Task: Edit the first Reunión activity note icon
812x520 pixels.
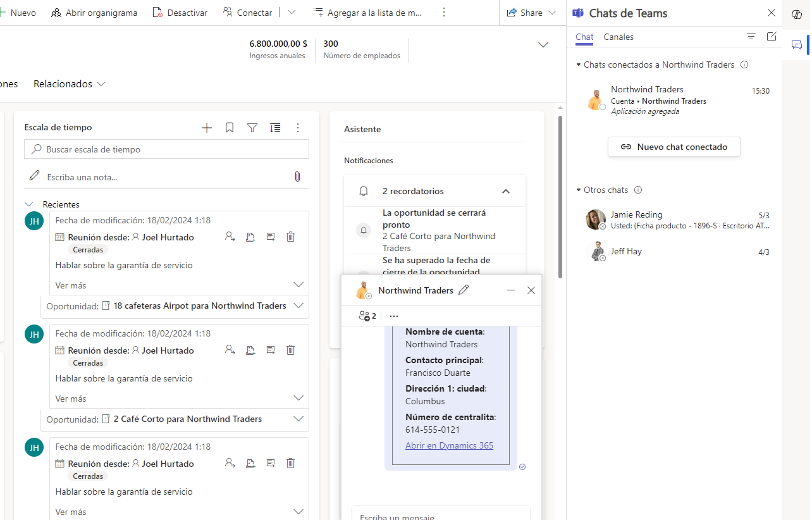Action: [271, 237]
